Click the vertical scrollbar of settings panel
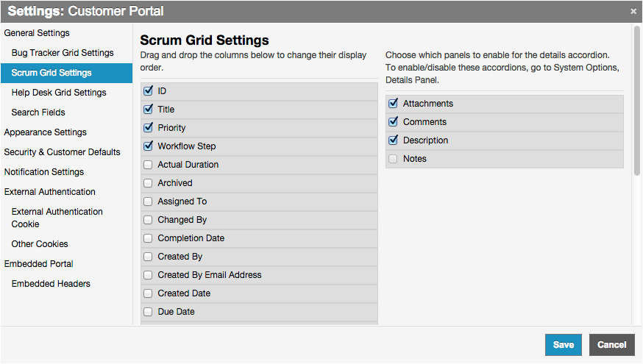The width and height of the screenshot is (643, 364). [x=637, y=101]
